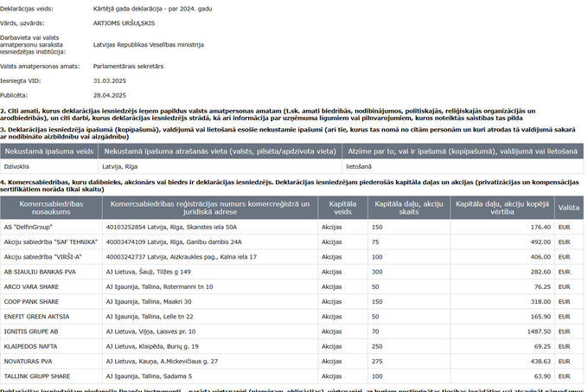Select the AS "DelfinGroup" company name

29,227
